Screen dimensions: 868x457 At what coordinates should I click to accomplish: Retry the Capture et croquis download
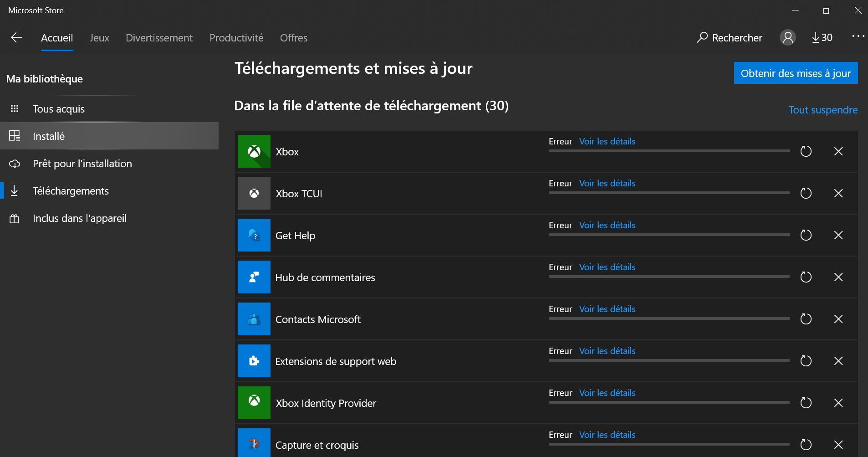click(806, 445)
